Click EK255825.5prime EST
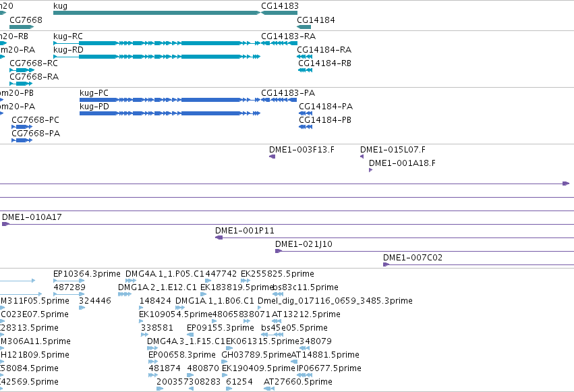The height and width of the screenshot is (392, 574). (246, 281)
